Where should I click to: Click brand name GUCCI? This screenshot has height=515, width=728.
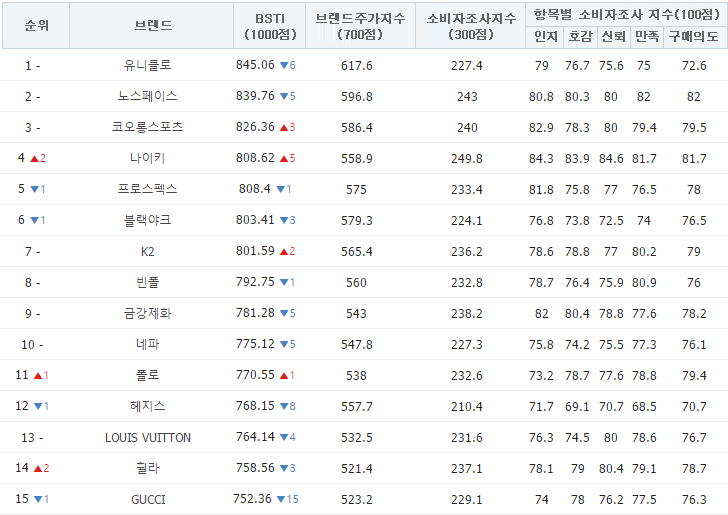[x=148, y=499]
